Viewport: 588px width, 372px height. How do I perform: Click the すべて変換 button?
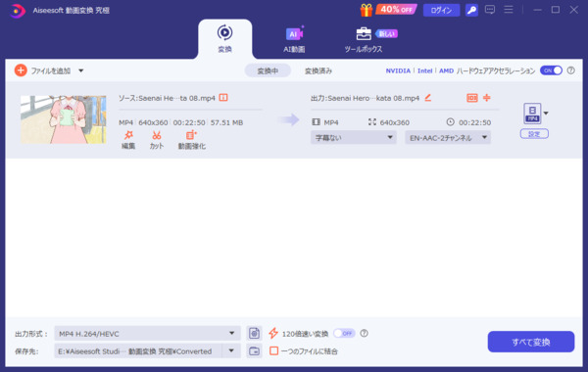click(x=530, y=342)
